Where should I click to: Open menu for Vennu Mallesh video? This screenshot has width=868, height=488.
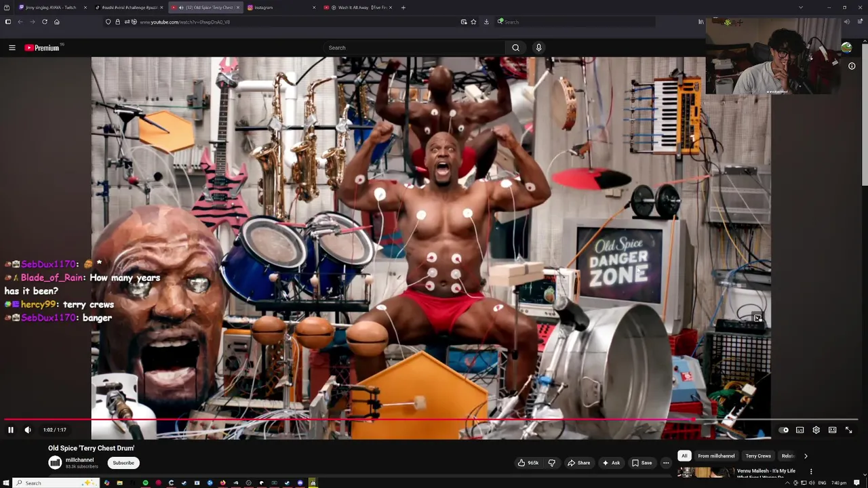click(811, 471)
